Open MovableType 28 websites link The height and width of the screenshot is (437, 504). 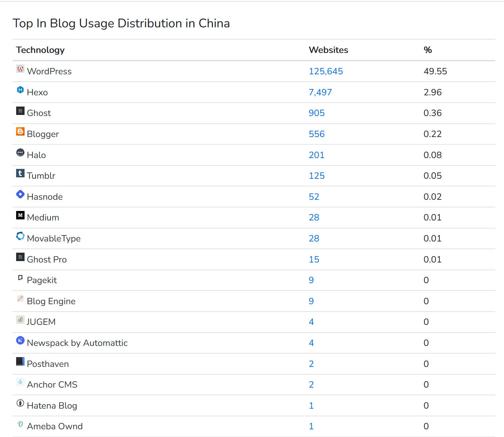(314, 239)
